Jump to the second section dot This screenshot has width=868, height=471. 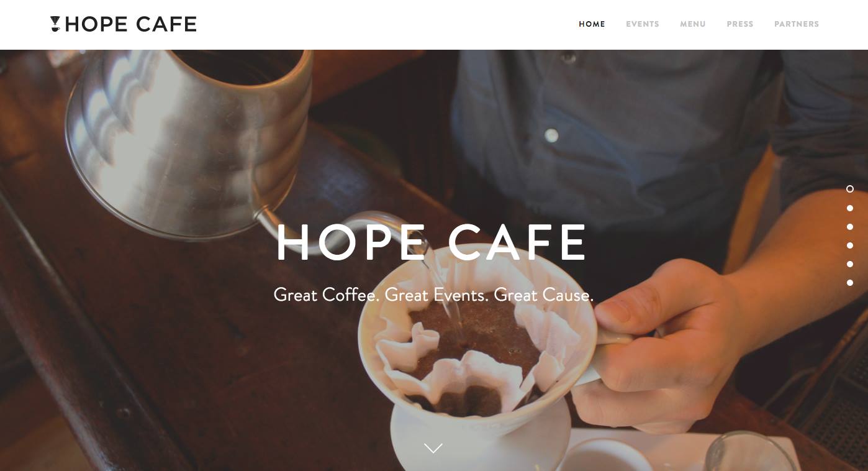pyautogui.click(x=850, y=208)
